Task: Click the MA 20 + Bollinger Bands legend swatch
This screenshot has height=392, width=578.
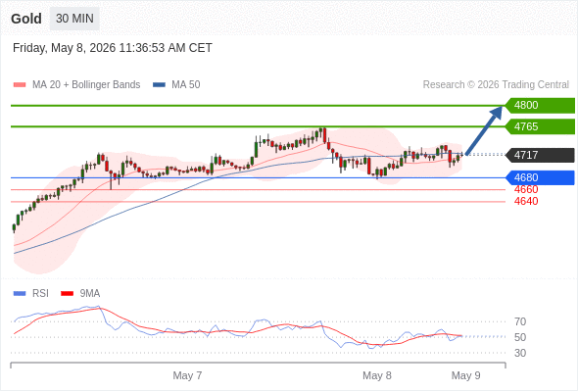Action: click(x=20, y=85)
